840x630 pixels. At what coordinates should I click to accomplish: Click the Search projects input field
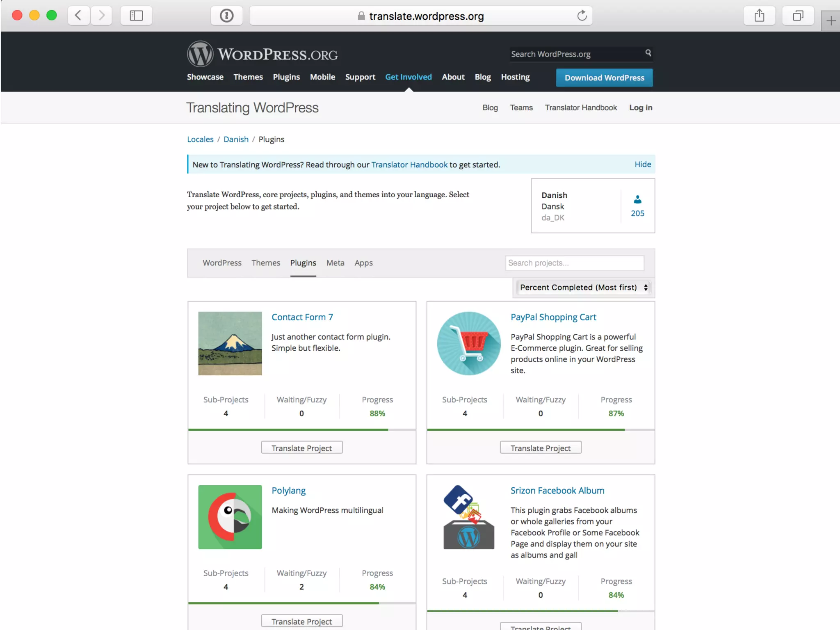574,263
